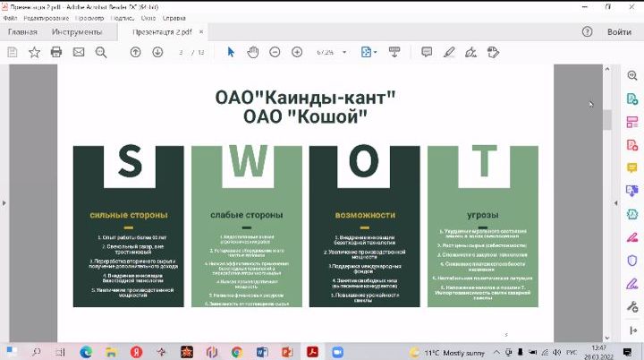This screenshot has height=360, width=644.
Task: Open Create PDF tool in right pane
Action: point(632,145)
